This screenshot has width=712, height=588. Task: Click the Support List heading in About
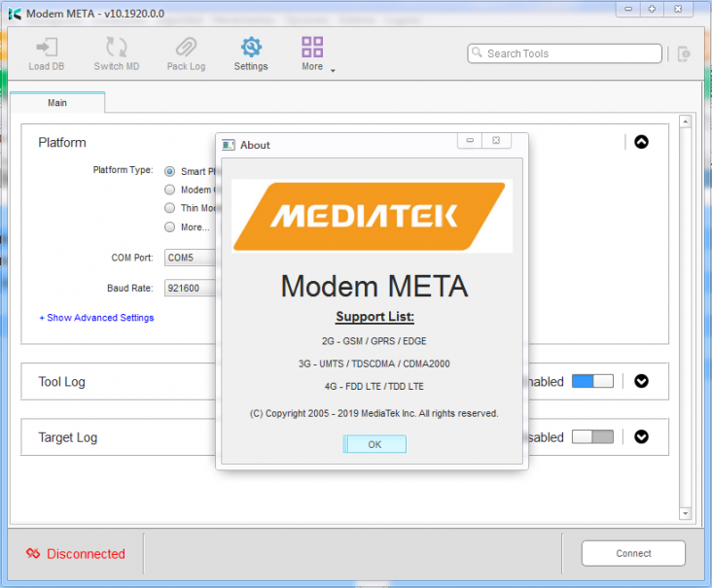click(375, 317)
